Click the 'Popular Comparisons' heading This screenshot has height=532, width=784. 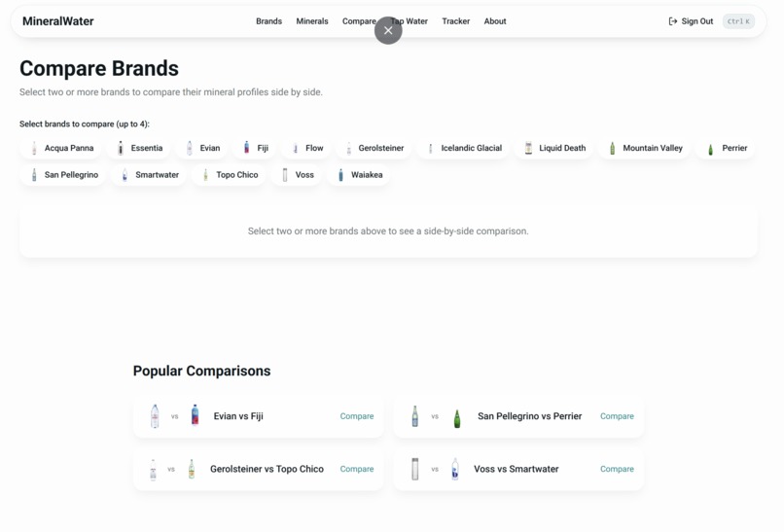pyautogui.click(x=201, y=371)
